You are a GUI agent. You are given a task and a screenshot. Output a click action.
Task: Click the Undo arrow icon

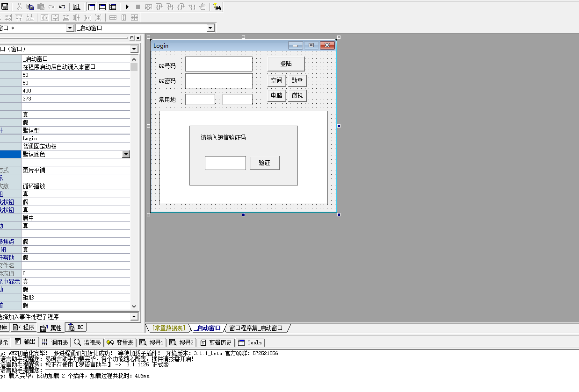click(x=62, y=7)
